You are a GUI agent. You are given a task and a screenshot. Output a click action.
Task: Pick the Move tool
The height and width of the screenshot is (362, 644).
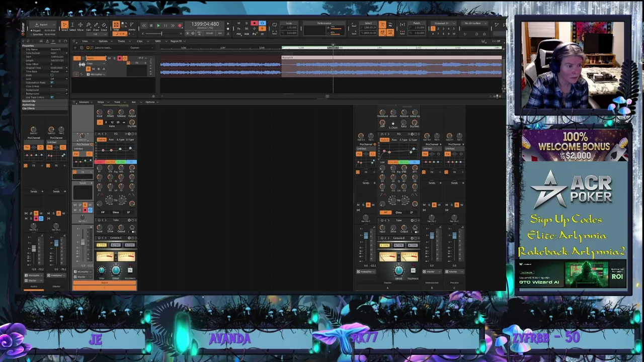click(80, 25)
